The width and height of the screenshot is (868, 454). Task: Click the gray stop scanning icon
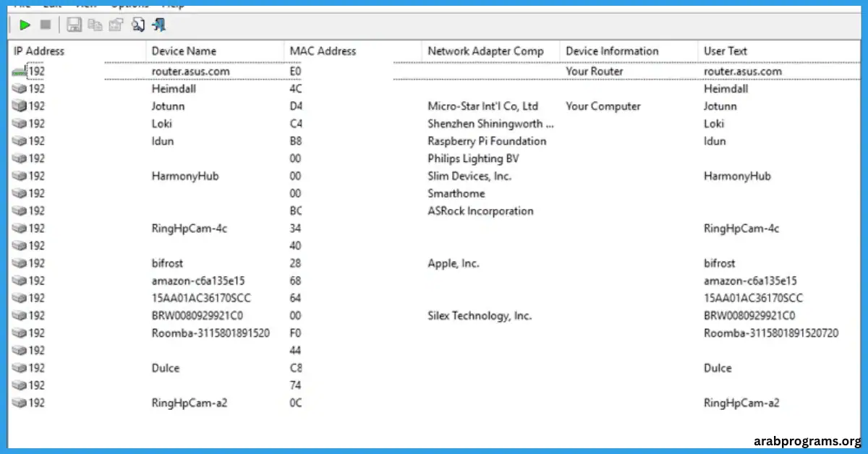[x=46, y=25]
